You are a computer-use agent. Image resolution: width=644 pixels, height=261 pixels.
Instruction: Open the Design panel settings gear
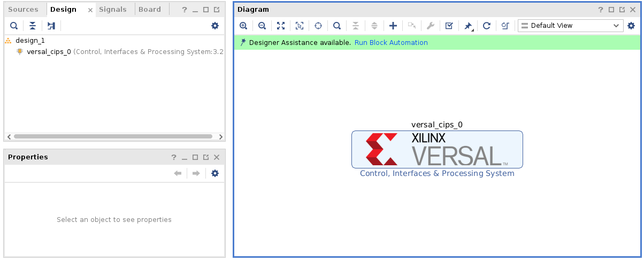click(215, 26)
